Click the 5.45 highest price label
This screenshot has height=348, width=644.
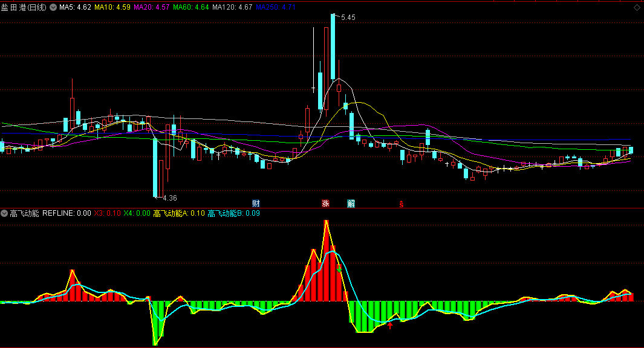pyautogui.click(x=348, y=18)
